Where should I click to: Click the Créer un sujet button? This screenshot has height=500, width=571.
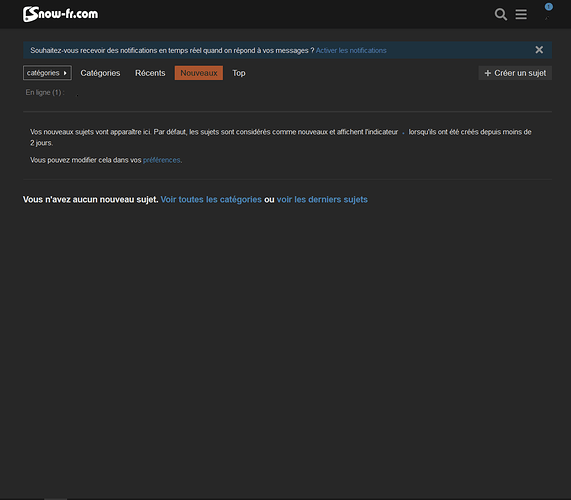point(515,73)
